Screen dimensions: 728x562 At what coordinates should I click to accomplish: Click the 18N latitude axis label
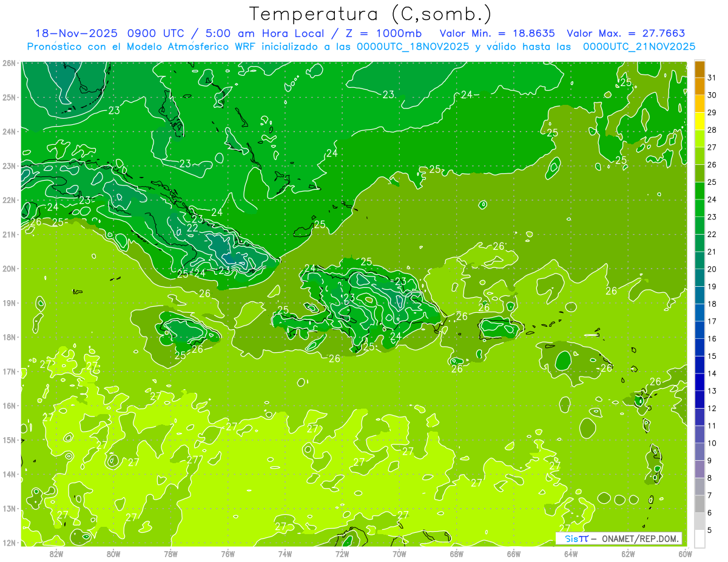pos(9,337)
